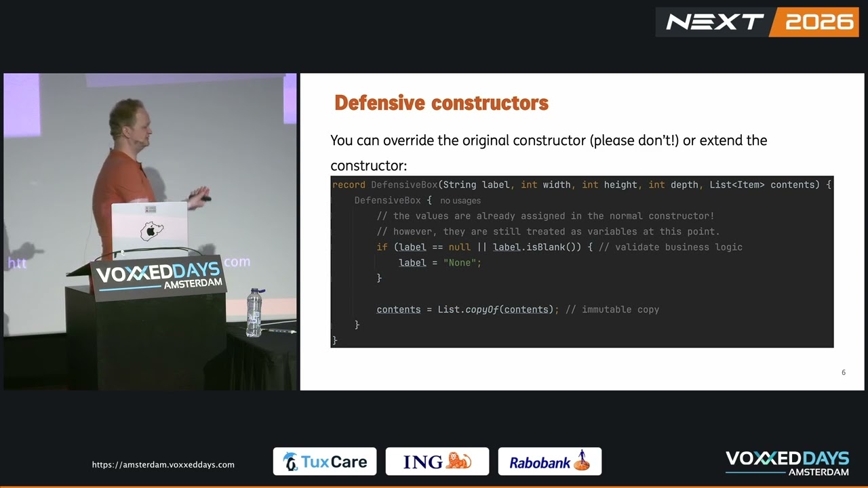Click the Defensive constructors slide title

click(x=441, y=103)
